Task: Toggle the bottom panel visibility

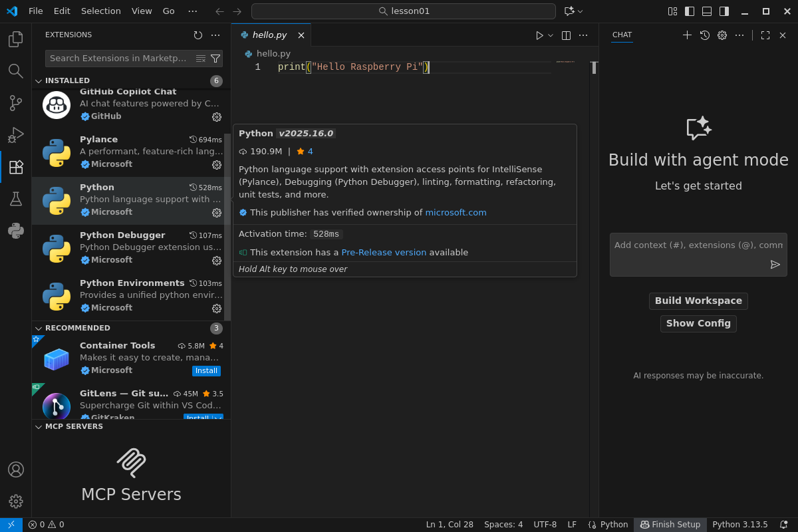Action: coord(707,11)
